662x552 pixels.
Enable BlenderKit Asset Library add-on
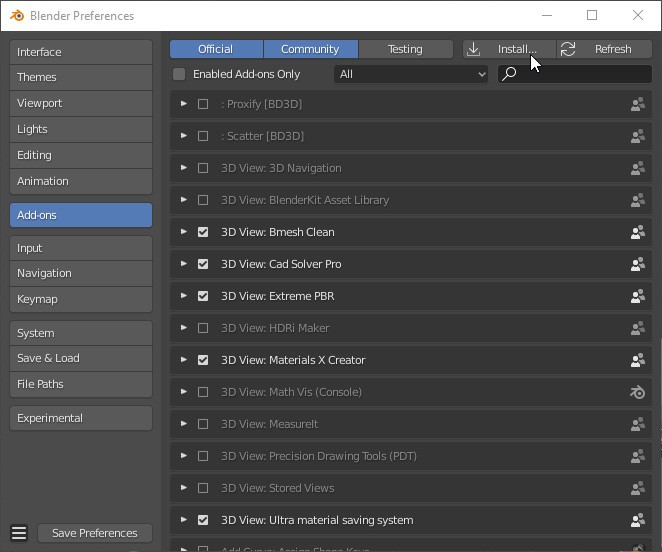click(203, 200)
